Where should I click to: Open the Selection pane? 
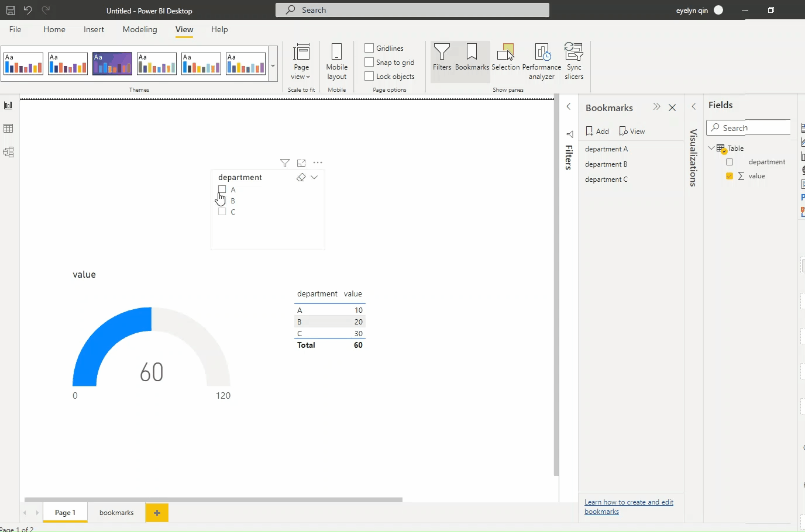tap(505, 57)
